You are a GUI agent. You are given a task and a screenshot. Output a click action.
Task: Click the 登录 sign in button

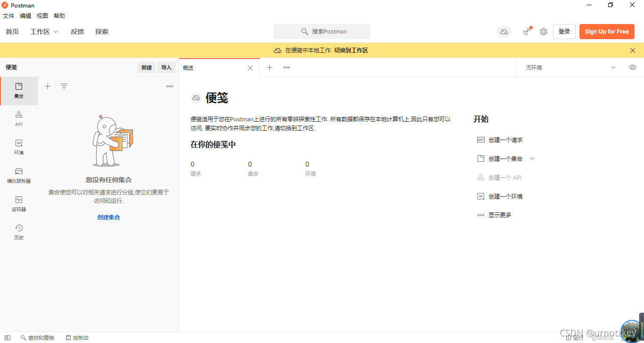(564, 32)
